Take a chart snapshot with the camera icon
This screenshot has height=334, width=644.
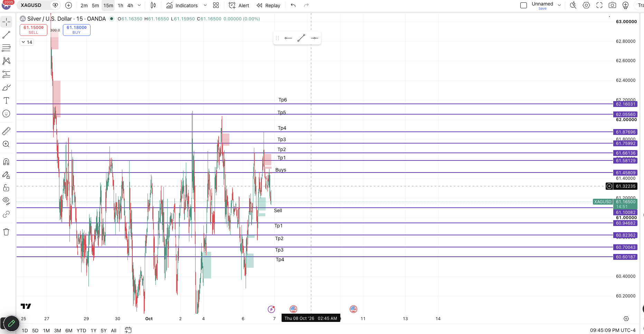click(612, 5)
